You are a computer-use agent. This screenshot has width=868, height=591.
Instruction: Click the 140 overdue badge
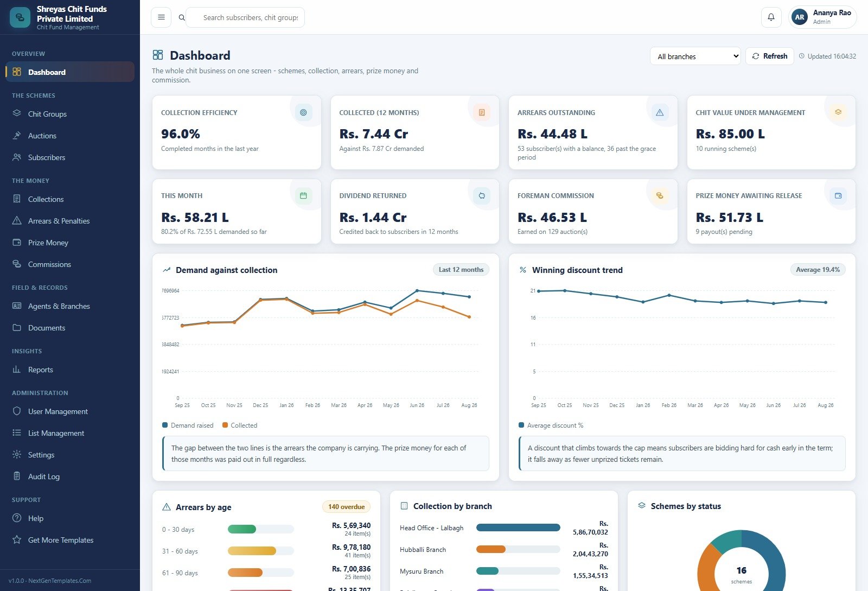(x=346, y=507)
